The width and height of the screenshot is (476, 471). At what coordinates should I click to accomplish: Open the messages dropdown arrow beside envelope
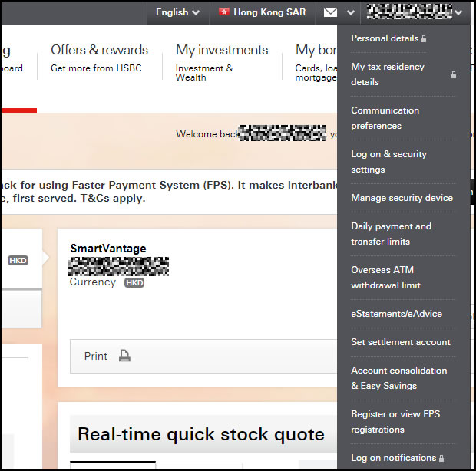coord(351,12)
